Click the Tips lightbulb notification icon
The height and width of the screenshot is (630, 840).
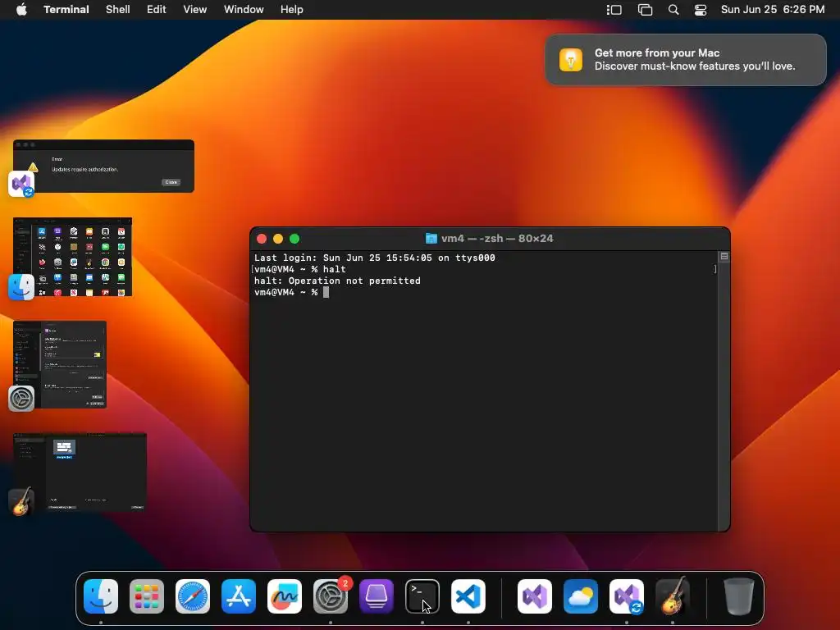[571, 59]
